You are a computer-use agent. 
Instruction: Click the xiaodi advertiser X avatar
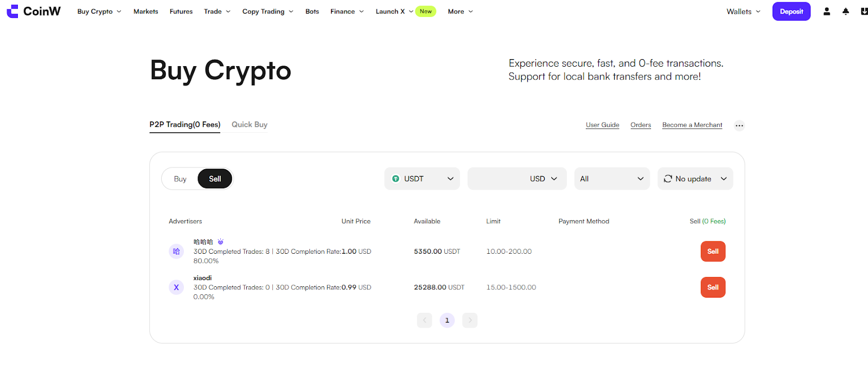pyautogui.click(x=176, y=287)
